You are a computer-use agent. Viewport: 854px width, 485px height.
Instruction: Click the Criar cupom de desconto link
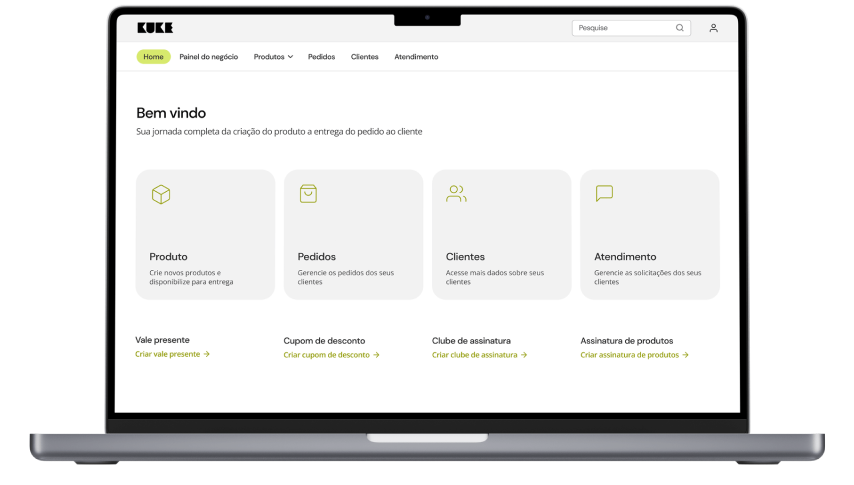[x=331, y=355]
